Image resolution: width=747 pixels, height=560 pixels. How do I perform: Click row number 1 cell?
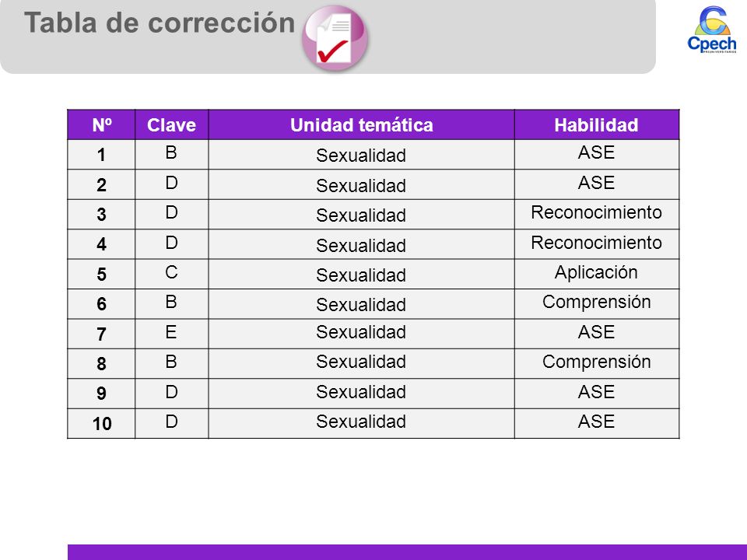click(101, 154)
